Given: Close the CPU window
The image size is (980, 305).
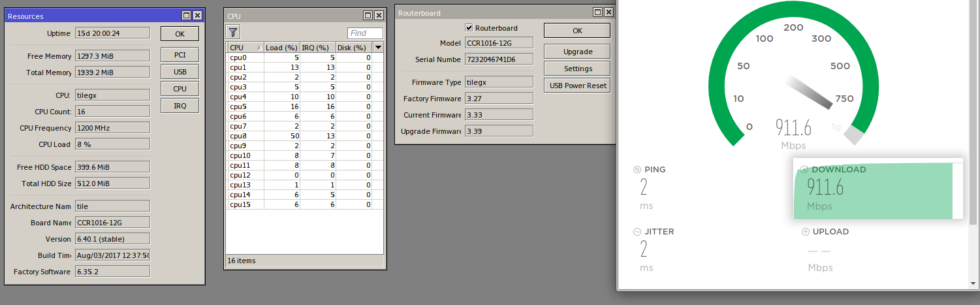Looking at the screenshot, I should tap(379, 15).
